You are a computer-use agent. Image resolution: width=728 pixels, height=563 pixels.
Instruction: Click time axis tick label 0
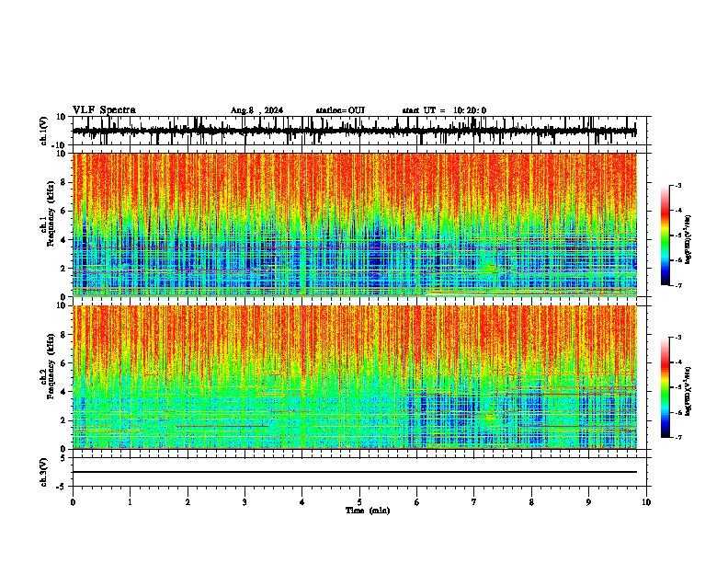coord(73,502)
